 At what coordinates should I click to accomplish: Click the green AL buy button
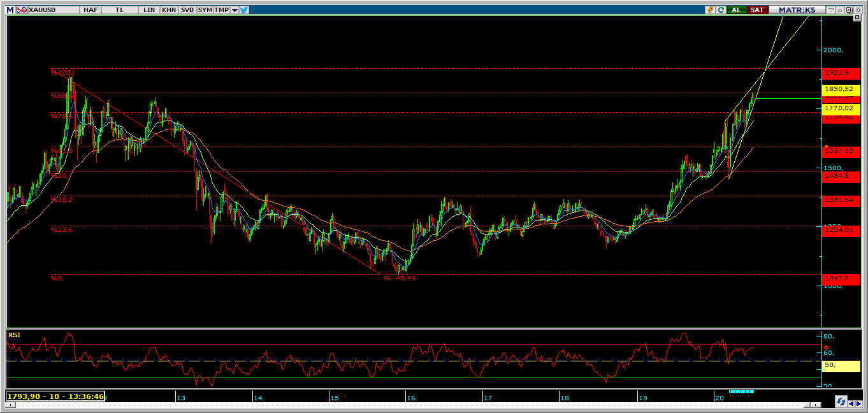point(737,10)
